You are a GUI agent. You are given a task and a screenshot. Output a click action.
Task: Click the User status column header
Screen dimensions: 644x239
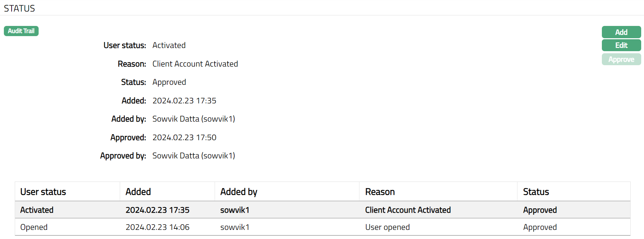43,192
